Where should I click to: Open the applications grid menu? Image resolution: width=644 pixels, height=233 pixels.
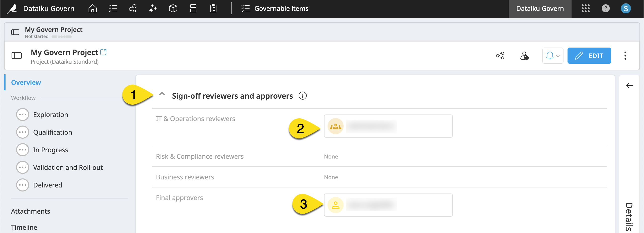pyautogui.click(x=586, y=9)
